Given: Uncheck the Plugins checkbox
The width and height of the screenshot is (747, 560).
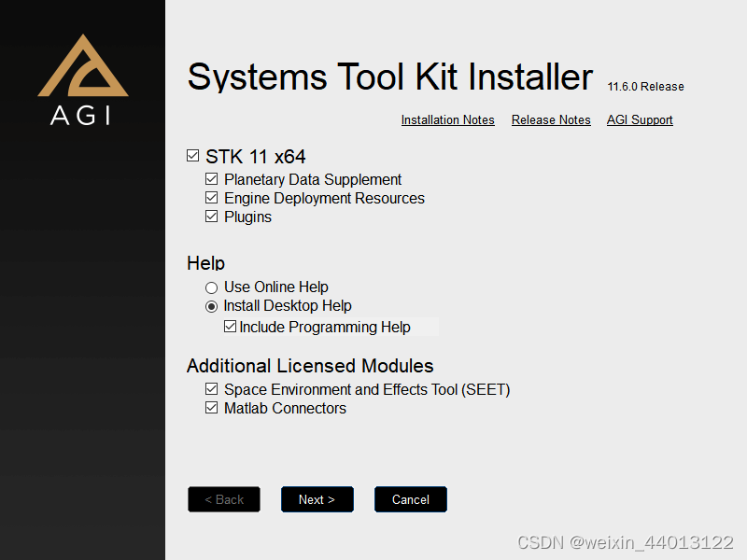Looking at the screenshot, I should pyautogui.click(x=212, y=217).
